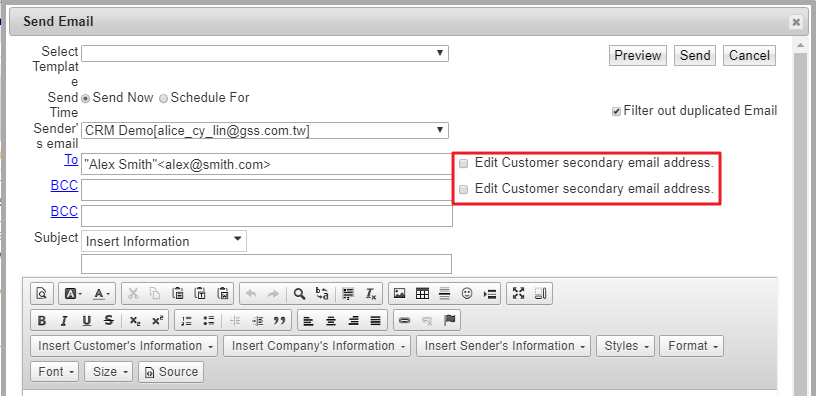Click the Paste clipboard icon
The image size is (816, 396).
[177, 294]
